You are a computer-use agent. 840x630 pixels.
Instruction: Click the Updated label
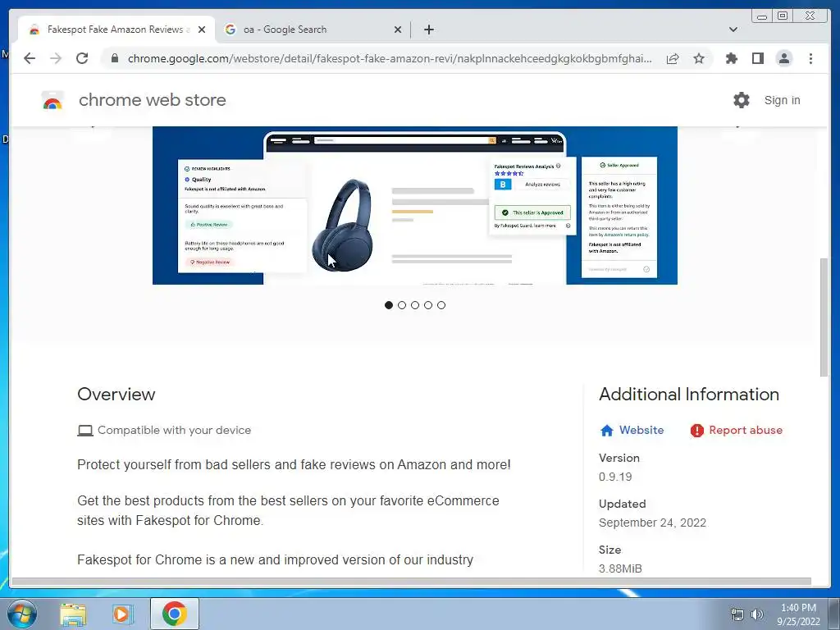click(x=623, y=504)
